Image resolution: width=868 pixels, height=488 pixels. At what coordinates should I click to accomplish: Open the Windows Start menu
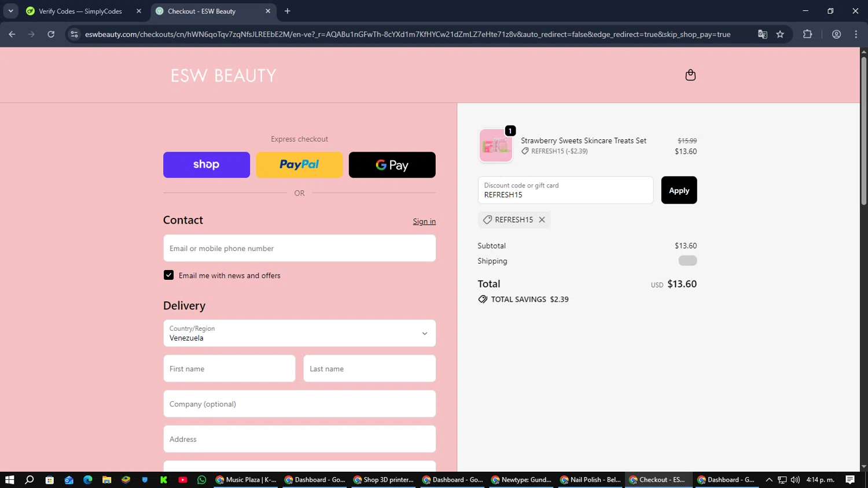(x=9, y=480)
